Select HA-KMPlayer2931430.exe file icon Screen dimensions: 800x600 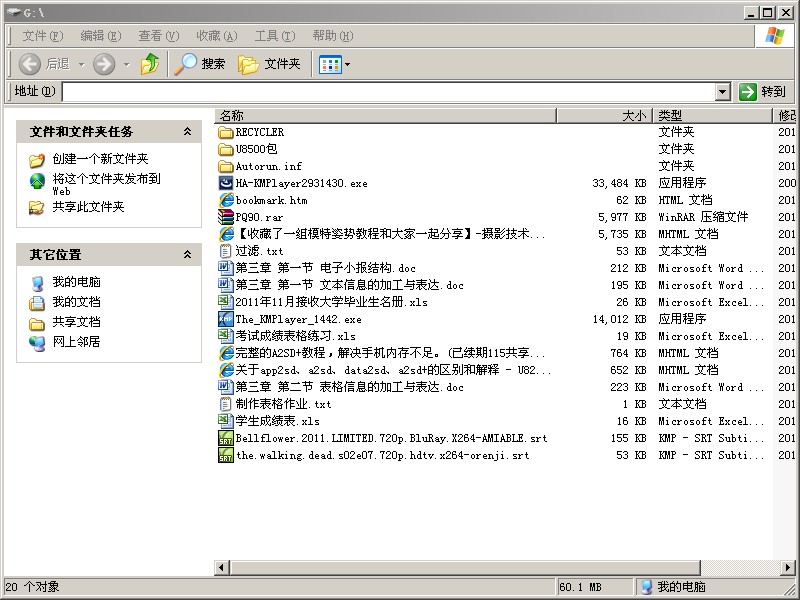coord(226,183)
